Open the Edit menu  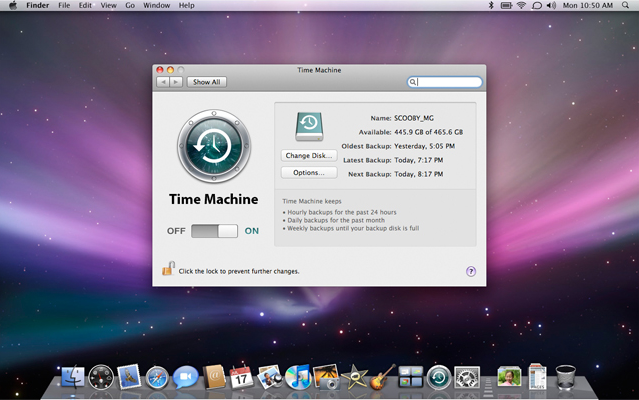pos(85,5)
